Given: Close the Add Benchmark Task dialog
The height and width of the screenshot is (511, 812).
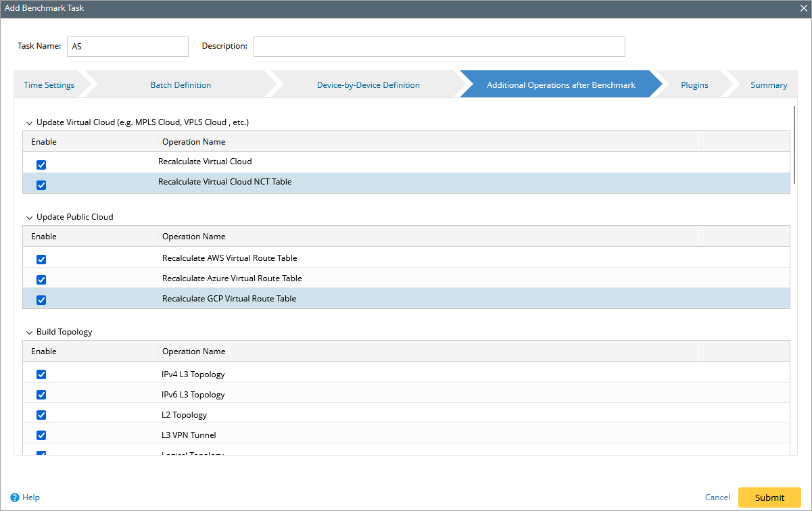Looking at the screenshot, I should [x=803, y=8].
